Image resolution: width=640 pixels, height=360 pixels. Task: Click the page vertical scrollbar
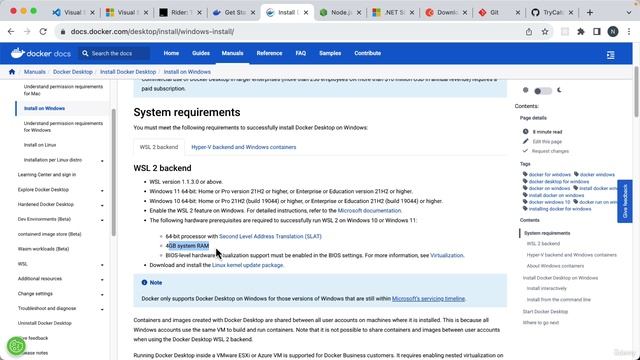(636, 92)
